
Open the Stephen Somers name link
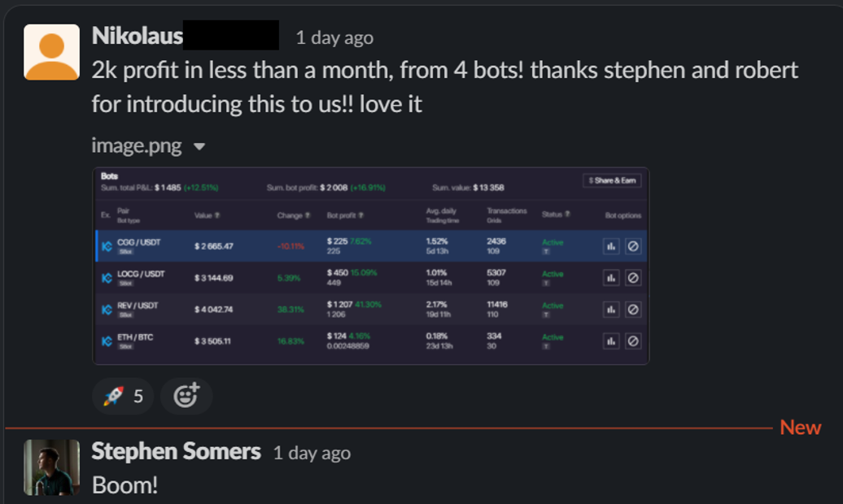pos(176,452)
